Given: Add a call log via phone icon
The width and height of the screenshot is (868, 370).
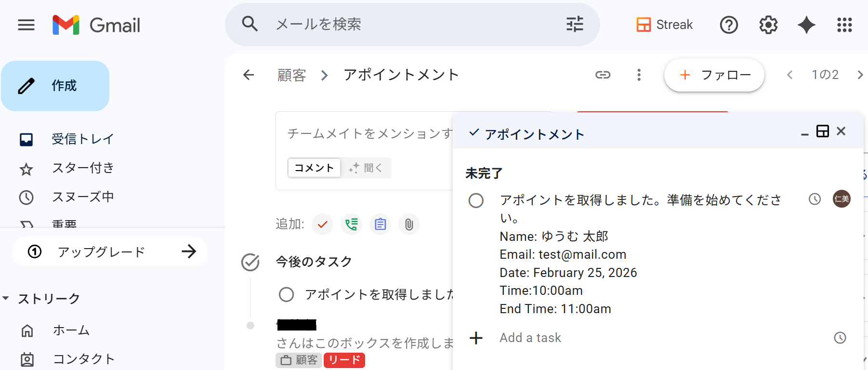Looking at the screenshot, I should (352, 225).
